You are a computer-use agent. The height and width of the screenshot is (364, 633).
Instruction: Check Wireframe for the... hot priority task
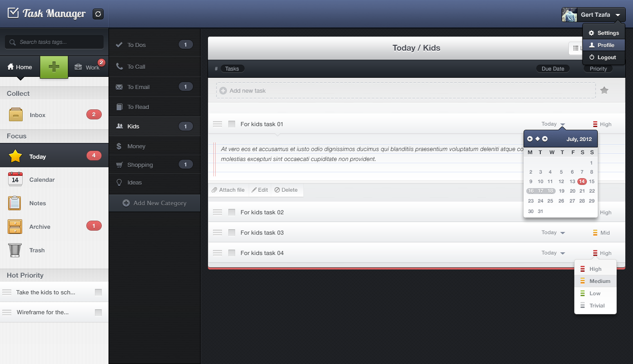pos(98,312)
